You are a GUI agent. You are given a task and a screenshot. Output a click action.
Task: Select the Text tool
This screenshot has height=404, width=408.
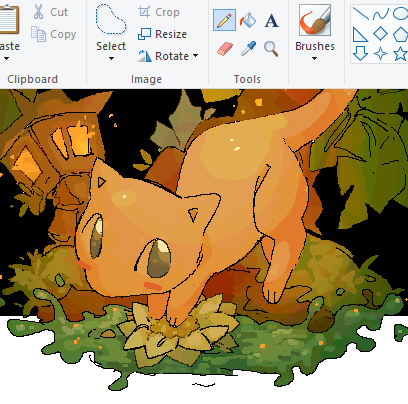click(271, 20)
